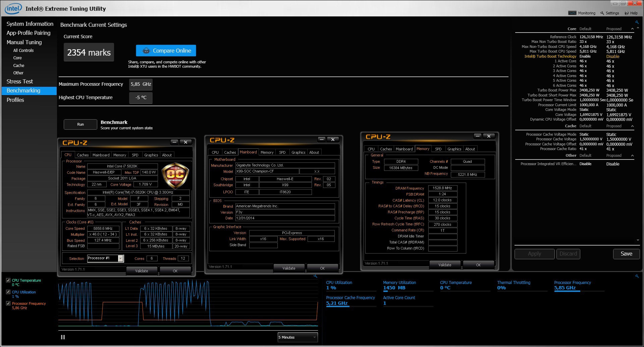Open the Processor #1 selection dropdown
The height and width of the screenshot is (347, 644).
(x=105, y=258)
